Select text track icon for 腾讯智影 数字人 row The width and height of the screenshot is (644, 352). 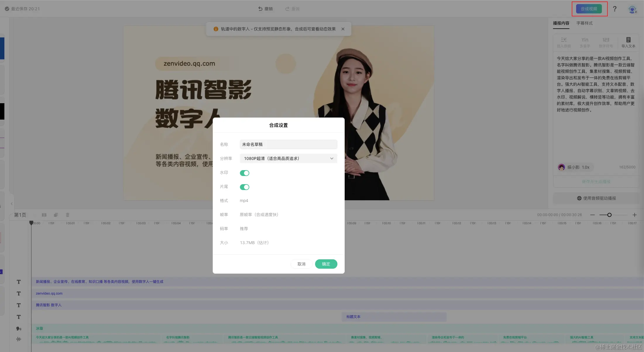pyautogui.click(x=19, y=305)
